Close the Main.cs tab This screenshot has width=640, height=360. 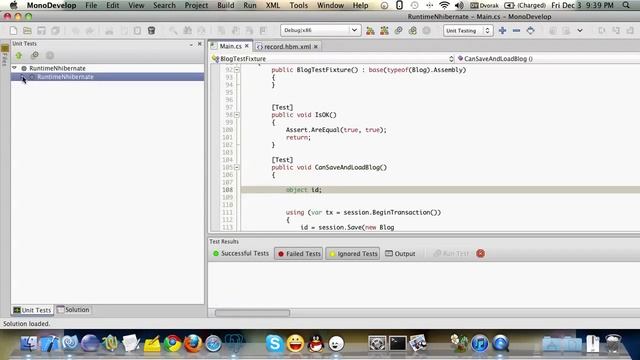click(247, 46)
